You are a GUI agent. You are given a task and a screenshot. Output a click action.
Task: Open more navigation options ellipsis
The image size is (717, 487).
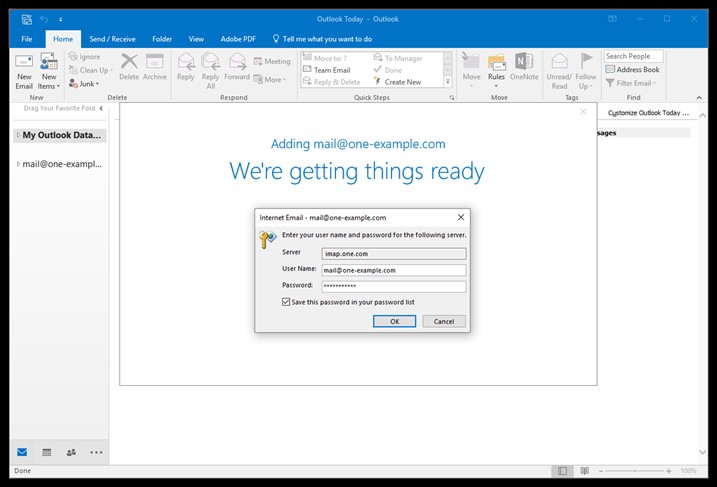(x=96, y=452)
